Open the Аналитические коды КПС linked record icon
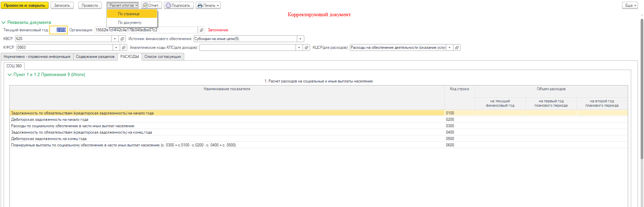The image size is (644, 207). (x=306, y=47)
